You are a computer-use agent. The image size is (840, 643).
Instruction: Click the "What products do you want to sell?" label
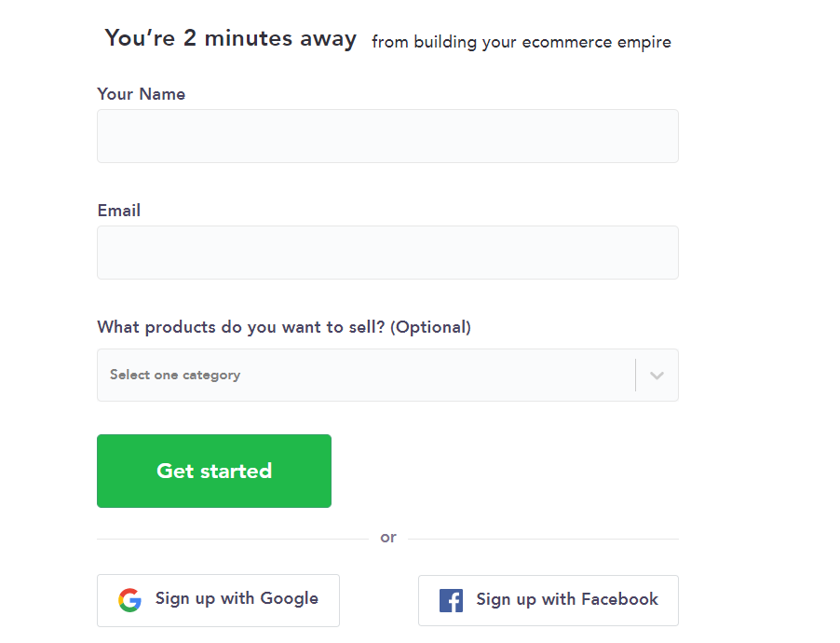241,327
